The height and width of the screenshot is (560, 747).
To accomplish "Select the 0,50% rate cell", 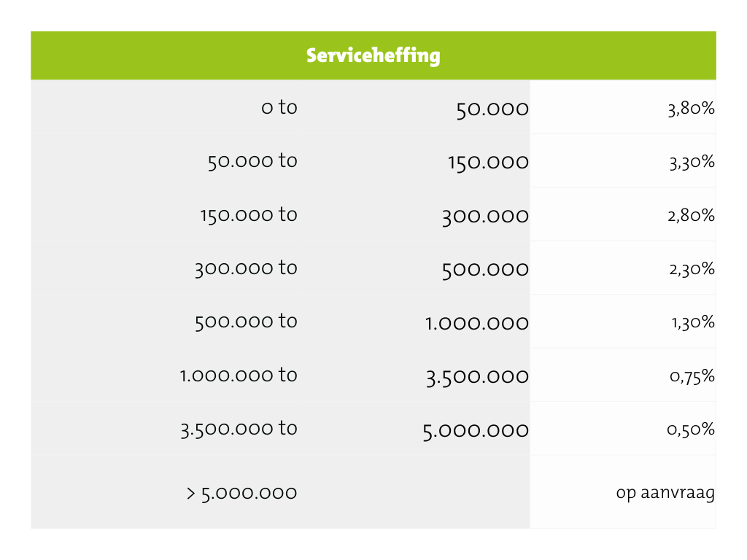I will (x=691, y=429).
